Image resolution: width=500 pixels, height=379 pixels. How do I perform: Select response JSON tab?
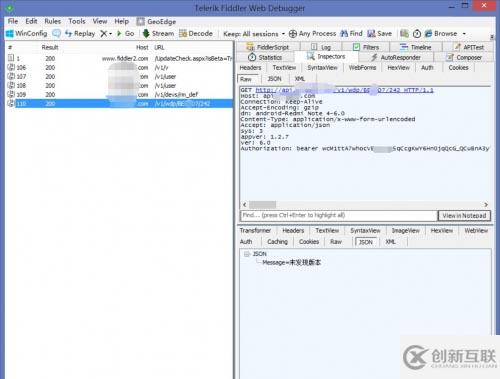pos(366,242)
